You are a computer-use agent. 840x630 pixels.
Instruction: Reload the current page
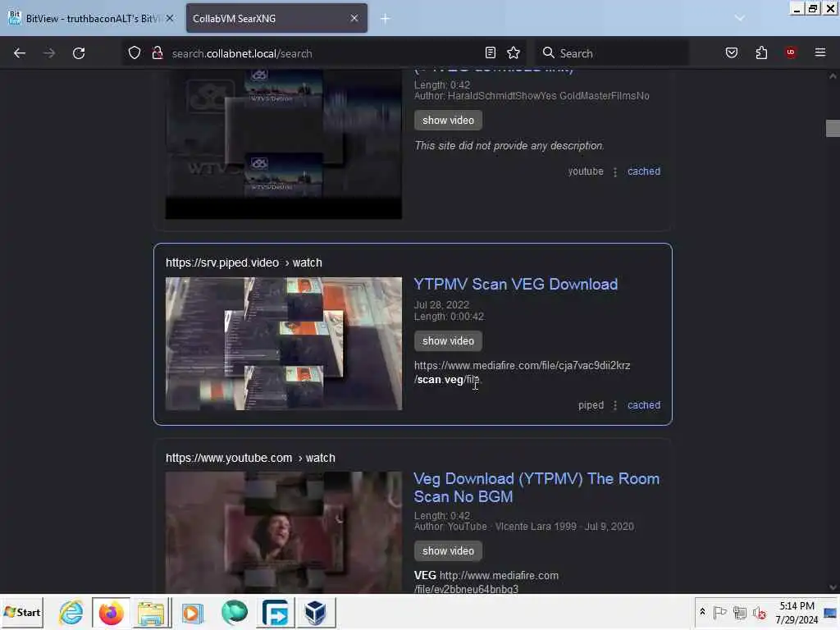[79, 53]
